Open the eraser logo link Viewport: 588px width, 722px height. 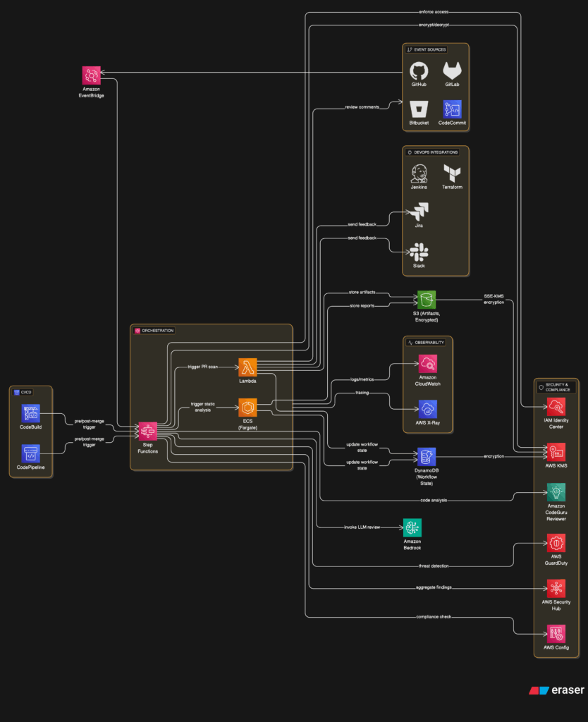556,690
